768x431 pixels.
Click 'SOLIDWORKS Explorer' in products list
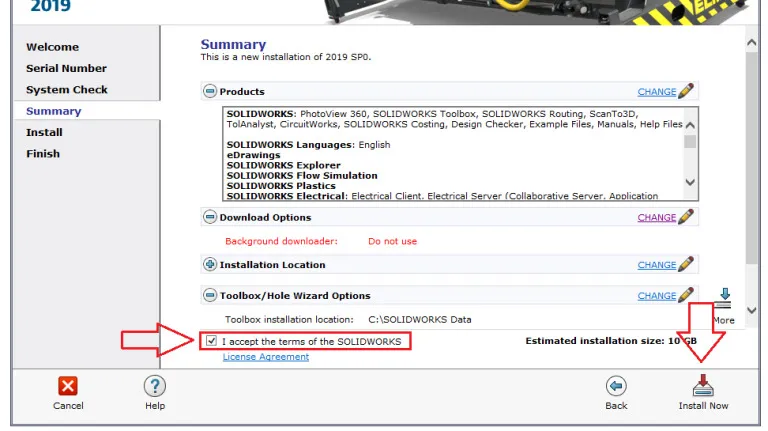(283, 165)
